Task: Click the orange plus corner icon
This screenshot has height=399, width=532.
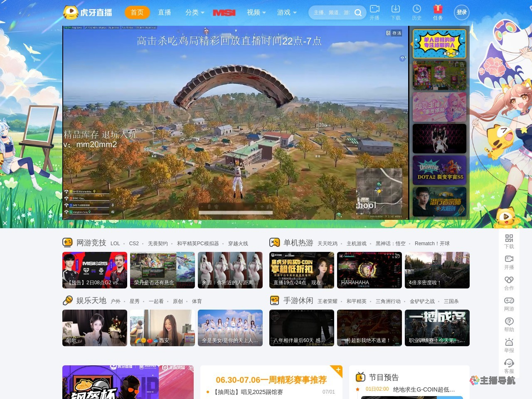Action: (338, 369)
